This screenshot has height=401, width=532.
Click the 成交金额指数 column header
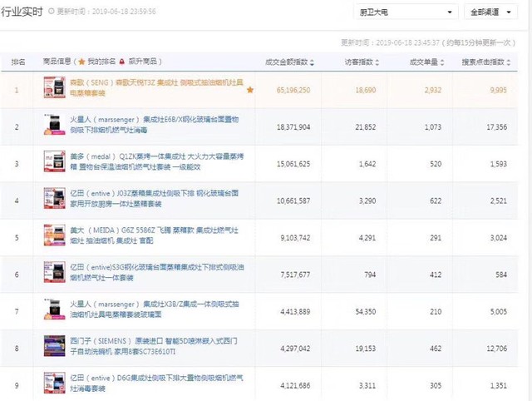point(286,62)
